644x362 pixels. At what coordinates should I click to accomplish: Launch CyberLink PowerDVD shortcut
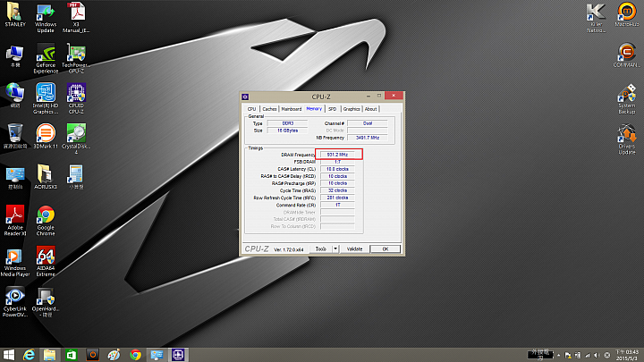(x=15, y=302)
